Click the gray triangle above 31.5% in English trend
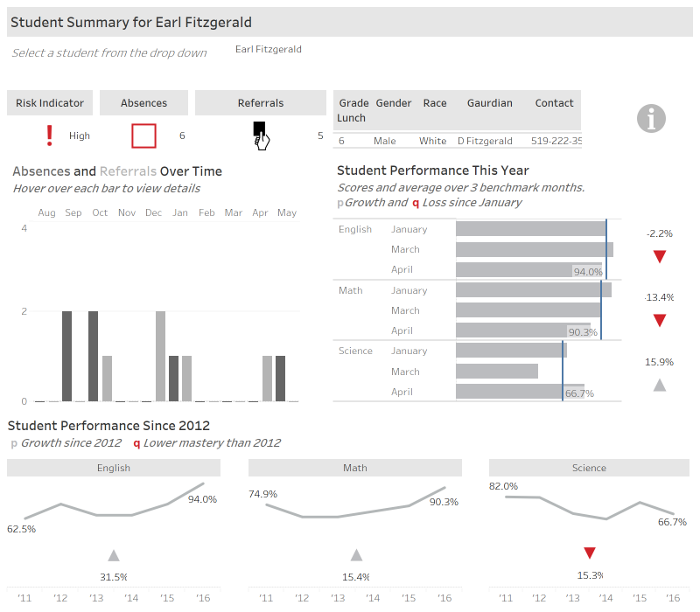Image resolution: width=700 pixels, height=612 pixels. [114, 554]
